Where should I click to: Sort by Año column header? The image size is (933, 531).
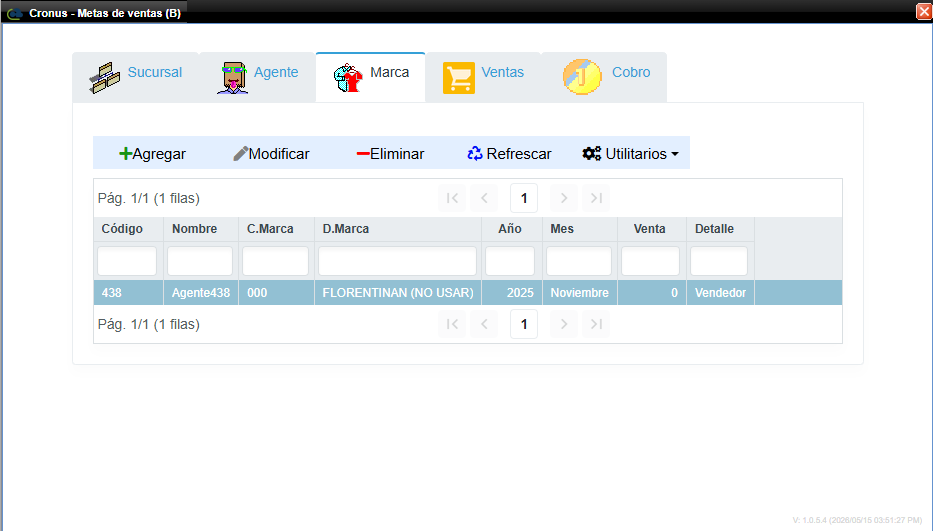tap(510, 229)
